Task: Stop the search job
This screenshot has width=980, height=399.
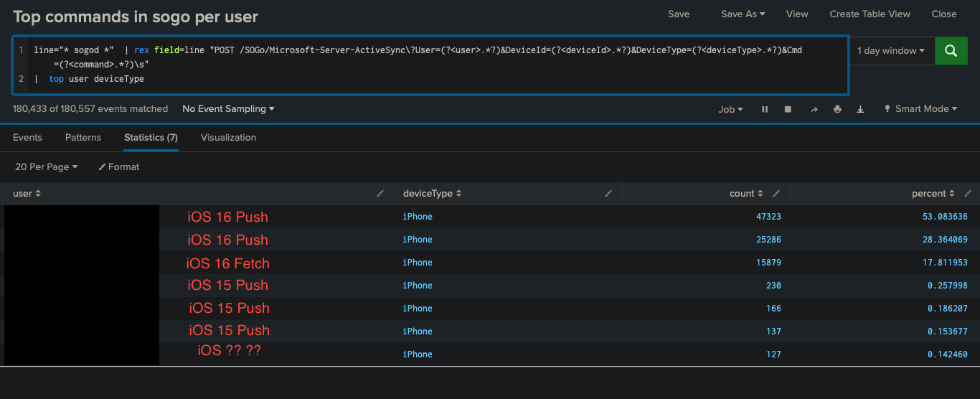Action: pyautogui.click(x=788, y=109)
